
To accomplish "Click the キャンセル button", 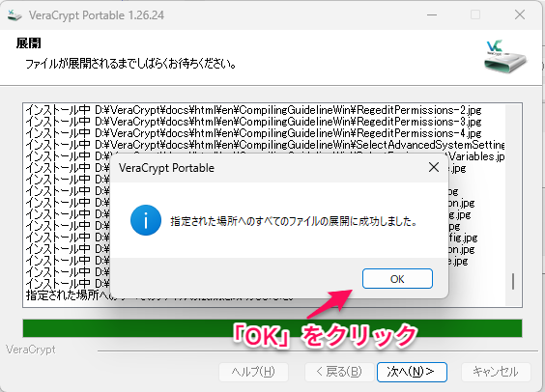I will coord(496,372).
